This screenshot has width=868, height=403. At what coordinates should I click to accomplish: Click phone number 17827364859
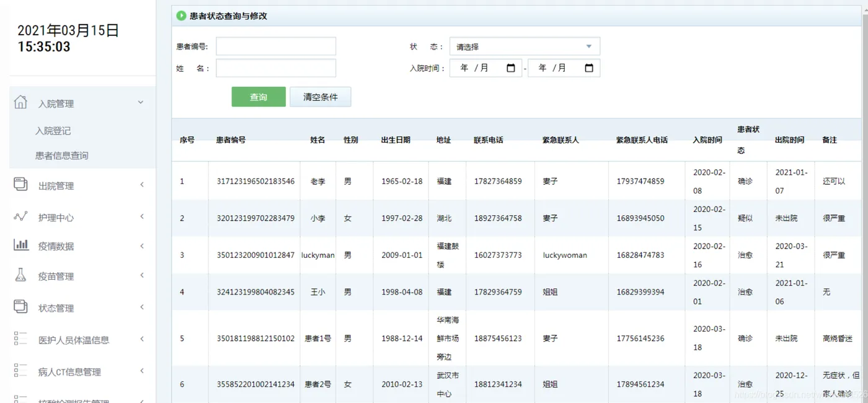pyautogui.click(x=498, y=181)
